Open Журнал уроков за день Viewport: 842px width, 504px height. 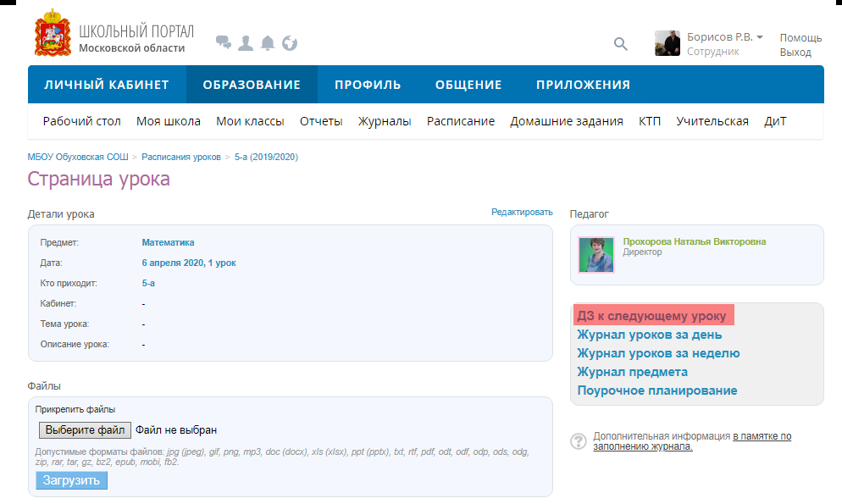[649, 335]
